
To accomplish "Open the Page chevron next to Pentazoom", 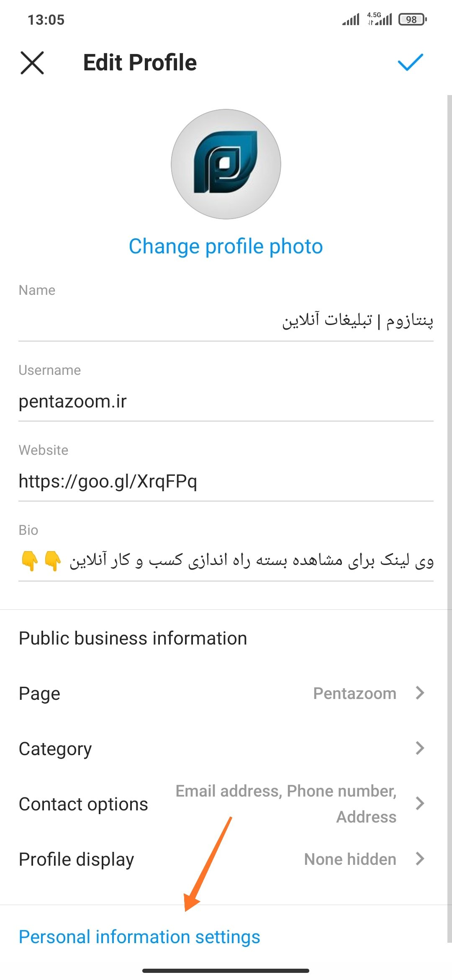I will [420, 693].
